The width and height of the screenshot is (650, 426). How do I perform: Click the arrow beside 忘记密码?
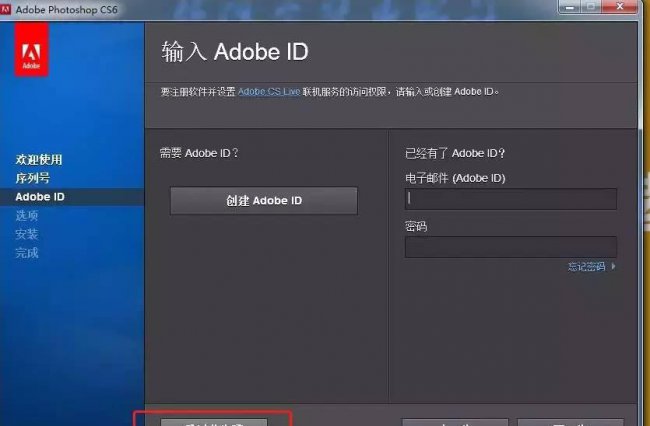pyautogui.click(x=614, y=266)
